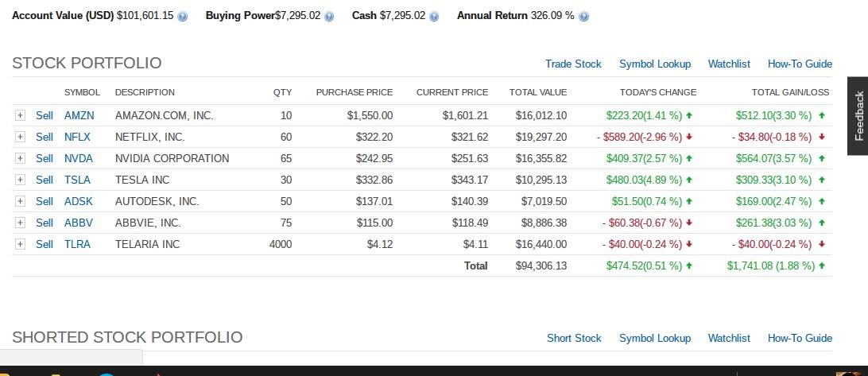Click TSLA today's change $480.03(4.89 %)
This screenshot has width=868, height=376.
coord(645,180)
